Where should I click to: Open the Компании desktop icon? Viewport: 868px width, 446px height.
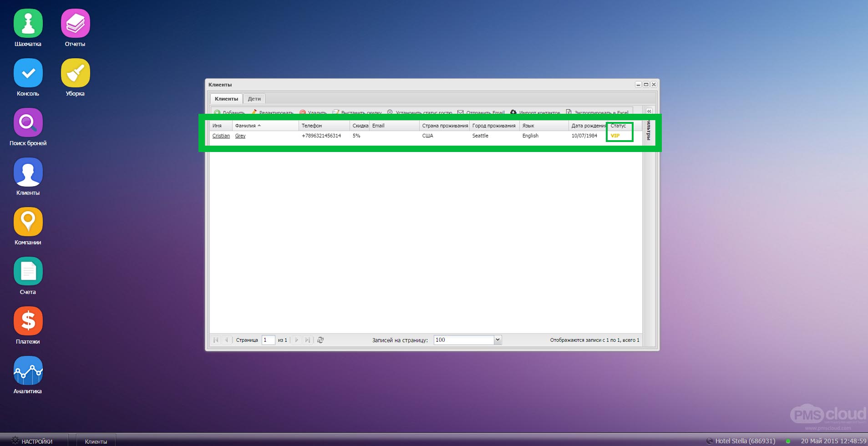coord(28,222)
